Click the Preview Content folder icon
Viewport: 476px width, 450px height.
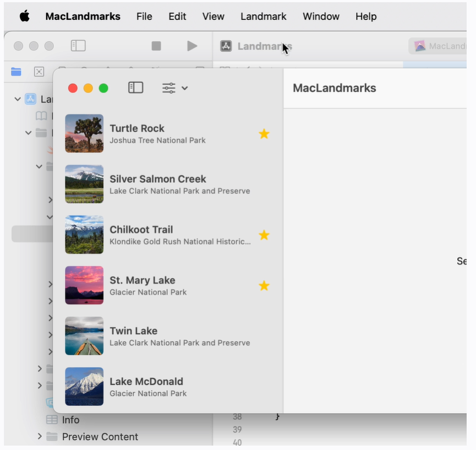click(x=52, y=437)
